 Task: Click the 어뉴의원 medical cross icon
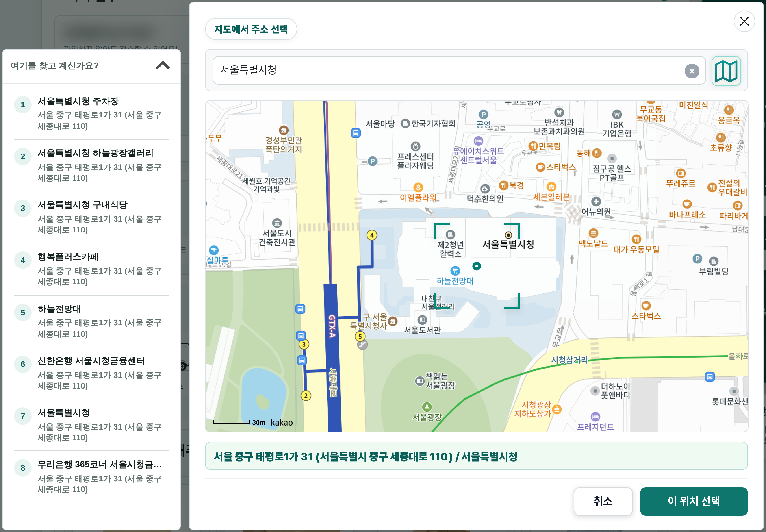pos(596,201)
